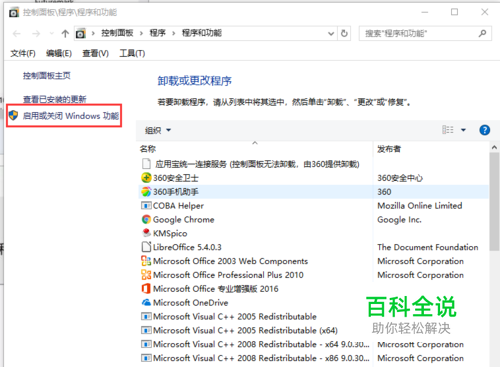Expand the chevron after 控制面板 breadcrumb
This screenshot has height=367, width=500.
(141, 33)
